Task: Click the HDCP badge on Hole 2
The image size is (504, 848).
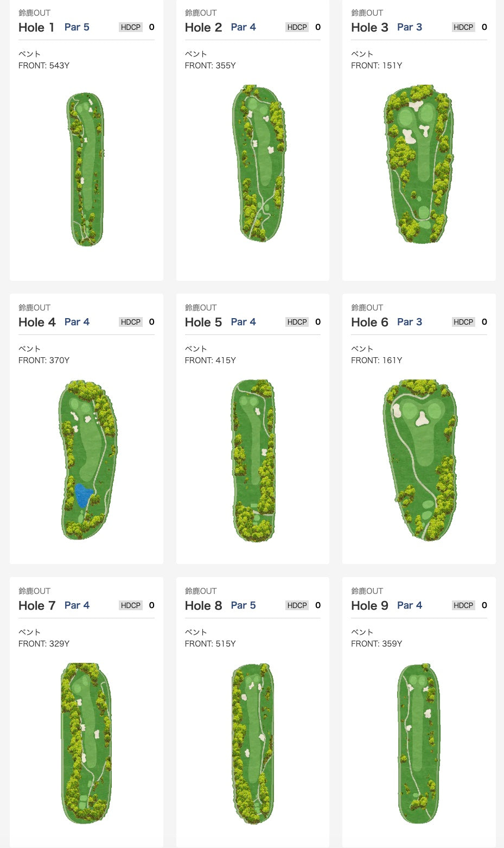Action: click(297, 27)
